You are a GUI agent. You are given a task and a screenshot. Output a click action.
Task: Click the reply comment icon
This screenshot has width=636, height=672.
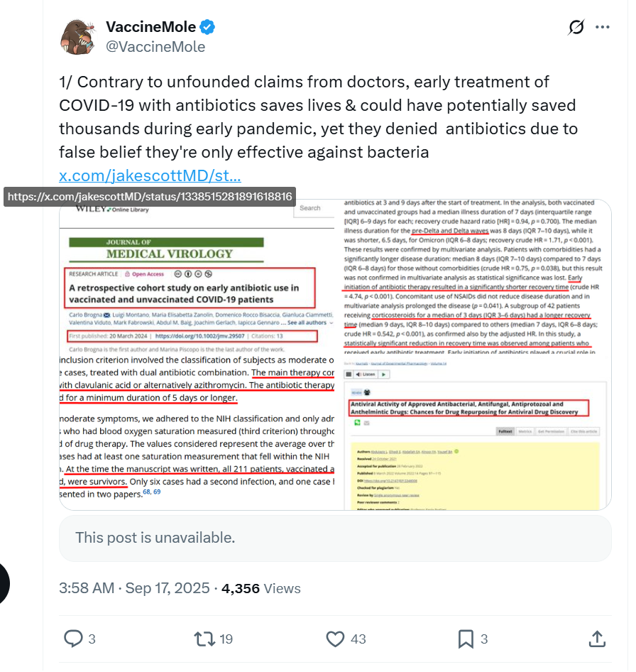point(73,639)
